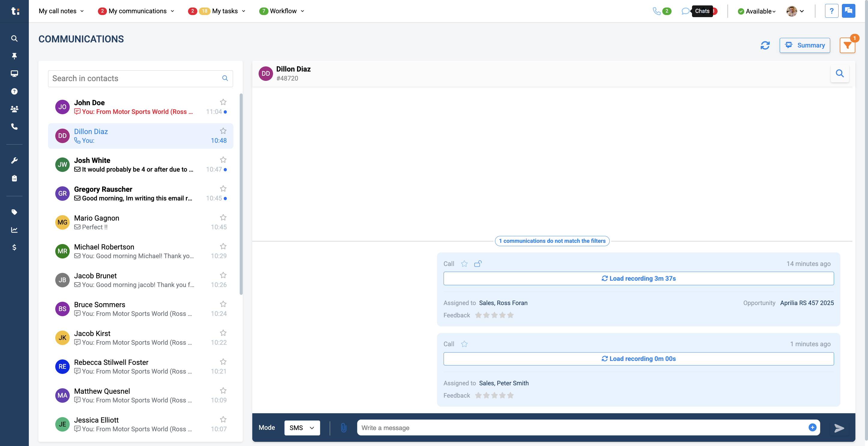Screen dimensions: 868x446
Task: Open the user profile avatar menu
Action: click(795, 11)
